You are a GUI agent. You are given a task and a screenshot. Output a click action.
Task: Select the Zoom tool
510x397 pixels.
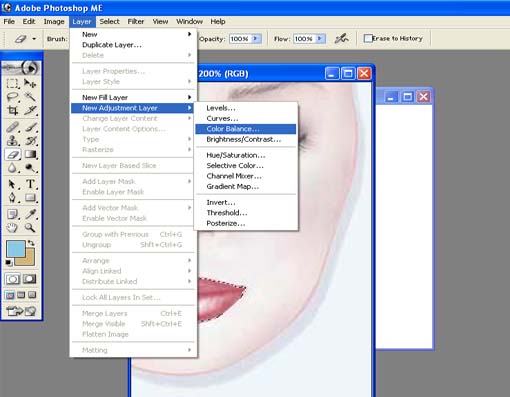(x=30, y=228)
